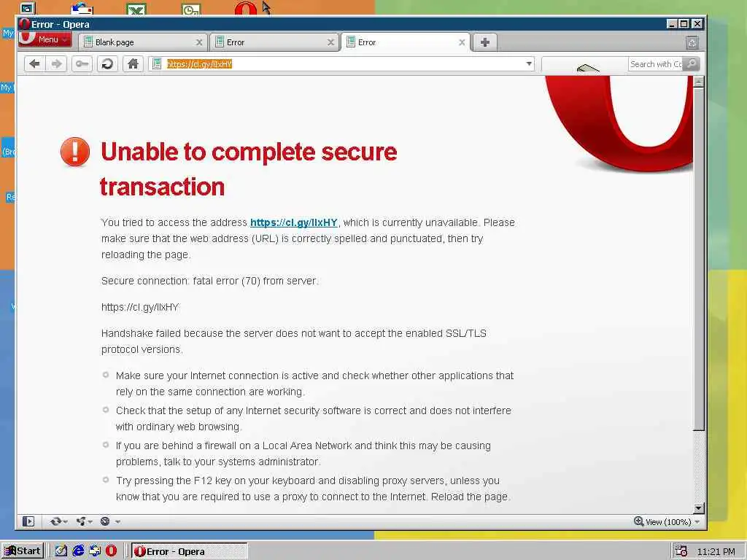The image size is (747, 560).
Task: Switch to the middle Error tab
Action: point(274,42)
